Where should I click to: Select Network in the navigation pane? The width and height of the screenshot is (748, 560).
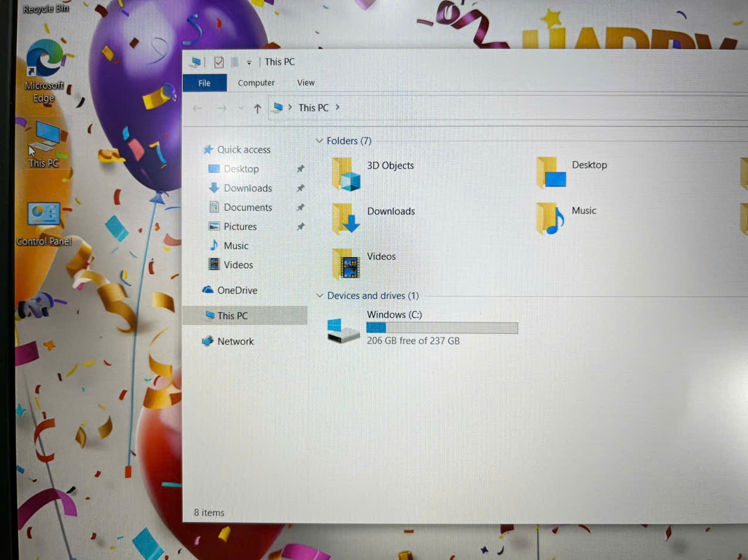[x=235, y=342]
